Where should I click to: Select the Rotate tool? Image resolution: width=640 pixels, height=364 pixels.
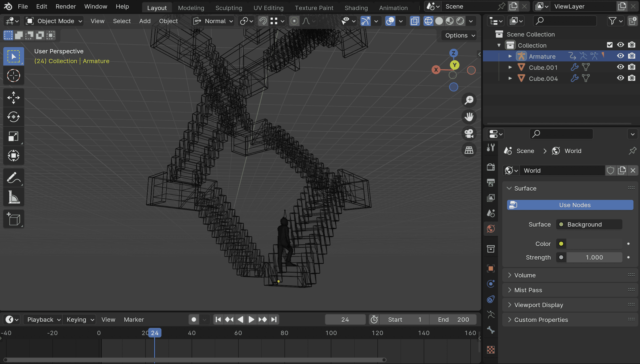point(14,117)
